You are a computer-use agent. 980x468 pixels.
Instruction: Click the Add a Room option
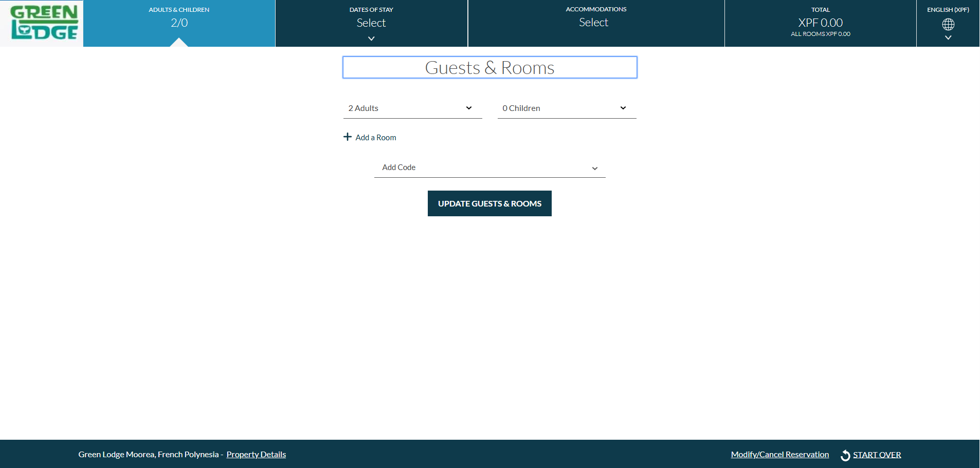point(375,137)
